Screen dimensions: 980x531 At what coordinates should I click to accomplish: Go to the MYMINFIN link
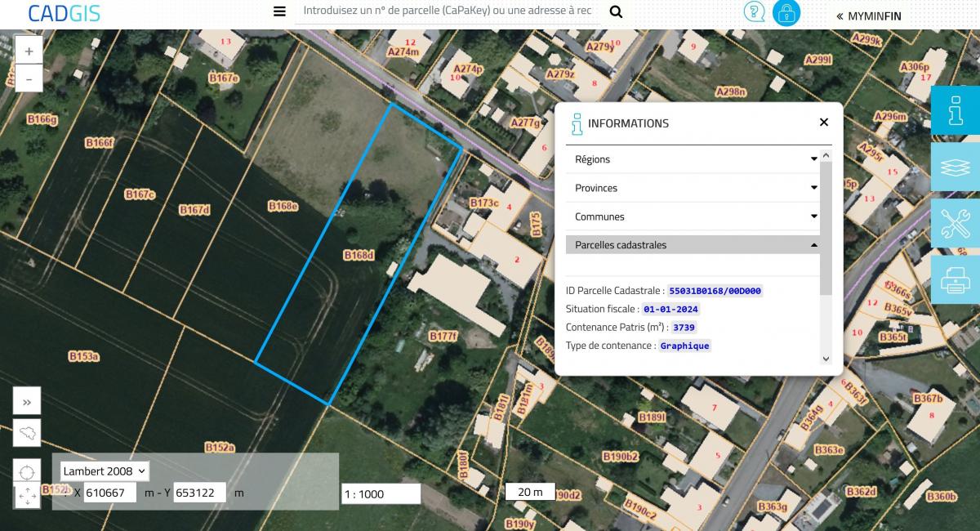click(868, 16)
